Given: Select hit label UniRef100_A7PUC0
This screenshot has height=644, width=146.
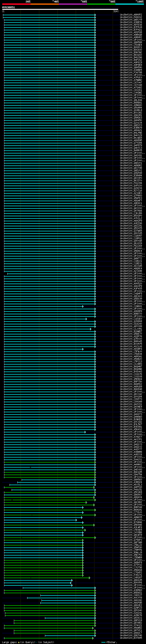Looking at the screenshot, I should tap(131, 77).
